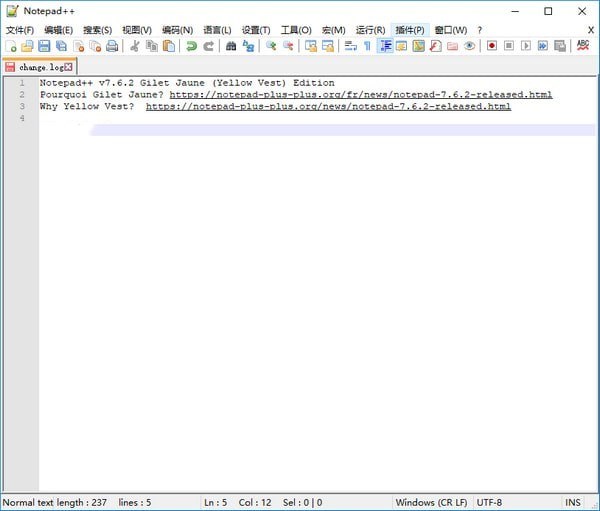Click the Paste clipboard icon
The image size is (600, 511).
coord(169,46)
